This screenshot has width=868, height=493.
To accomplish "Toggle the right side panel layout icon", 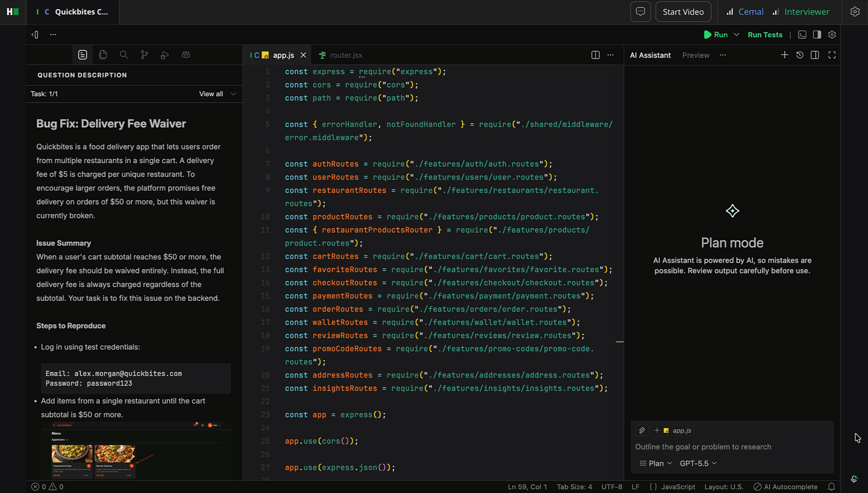I will [817, 35].
